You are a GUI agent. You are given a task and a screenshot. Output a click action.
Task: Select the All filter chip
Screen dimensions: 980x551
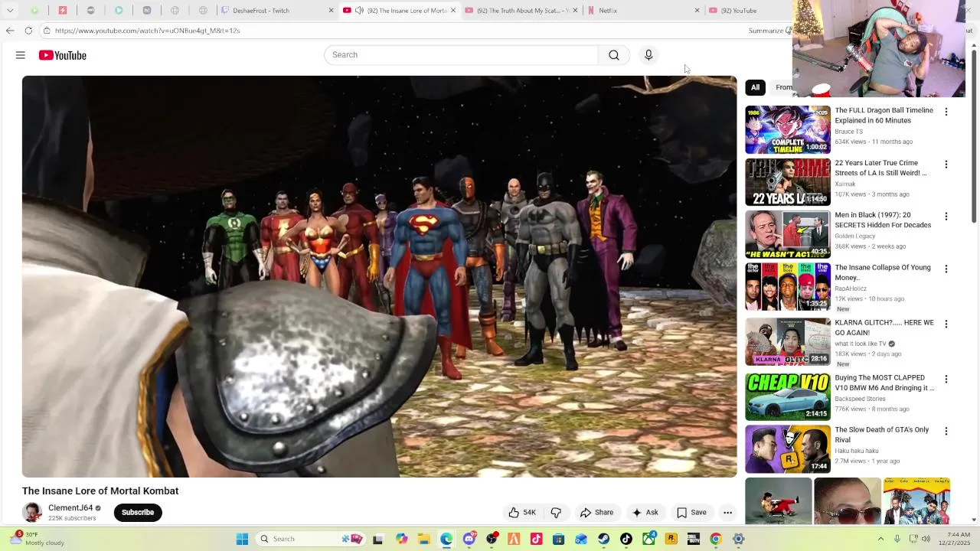(x=755, y=87)
